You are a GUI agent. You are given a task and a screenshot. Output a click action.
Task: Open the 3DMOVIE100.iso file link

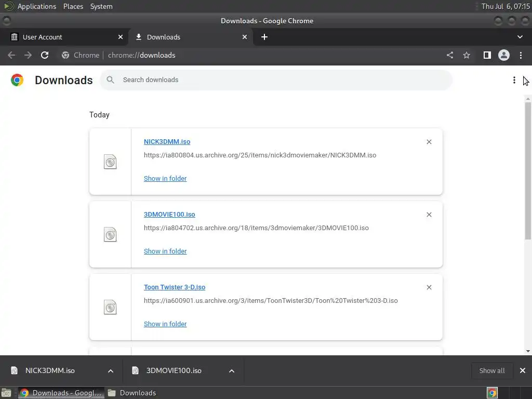tap(169, 215)
